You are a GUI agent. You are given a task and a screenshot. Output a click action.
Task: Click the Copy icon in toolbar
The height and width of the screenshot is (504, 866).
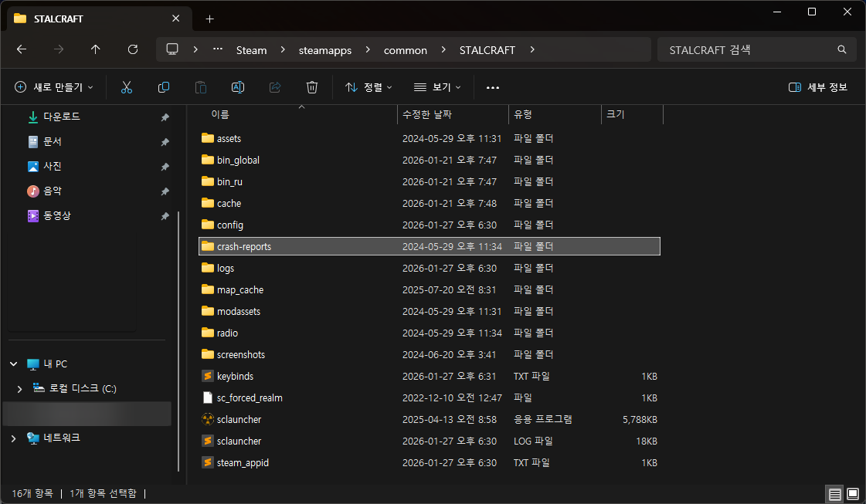pos(164,87)
